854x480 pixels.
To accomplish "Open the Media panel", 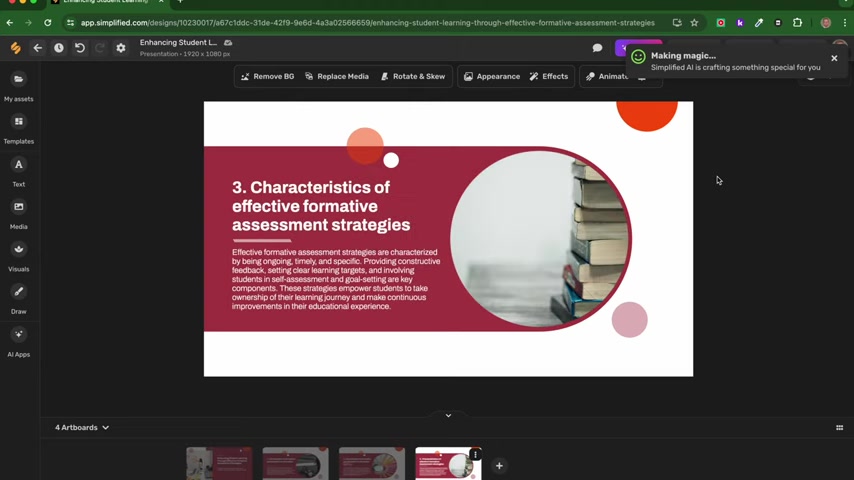I will [18, 212].
